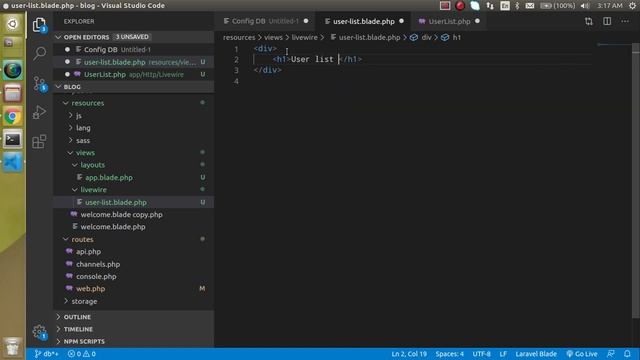Open Terminal from the Ubuntu dock
Screen dimensions: 640x360
[13, 140]
